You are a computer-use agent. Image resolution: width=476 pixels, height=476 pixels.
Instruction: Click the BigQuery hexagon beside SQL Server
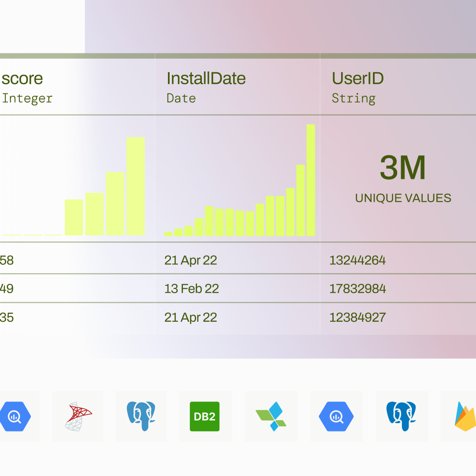[x=15, y=416]
